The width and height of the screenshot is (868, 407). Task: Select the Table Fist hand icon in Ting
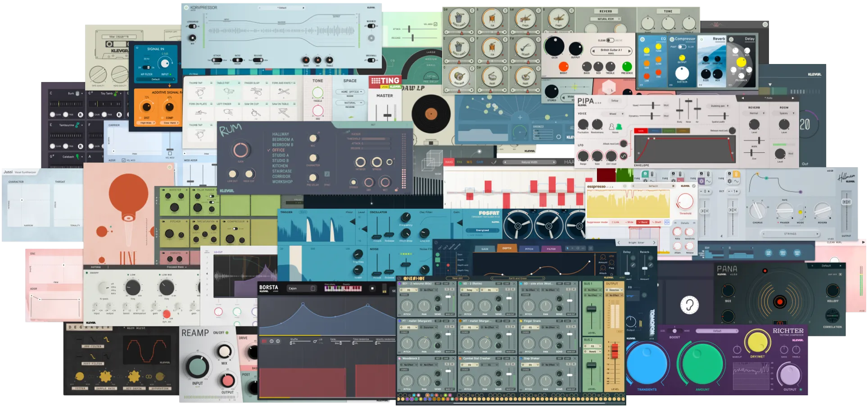pyautogui.click(x=228, y=92)
